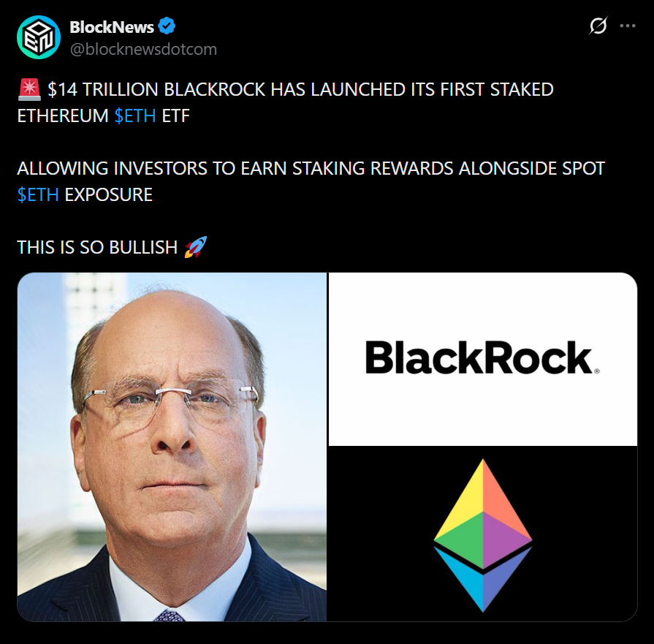
Task: Open the three-dot more options menu
Action: pyautogui.click(x=627, y=26)
